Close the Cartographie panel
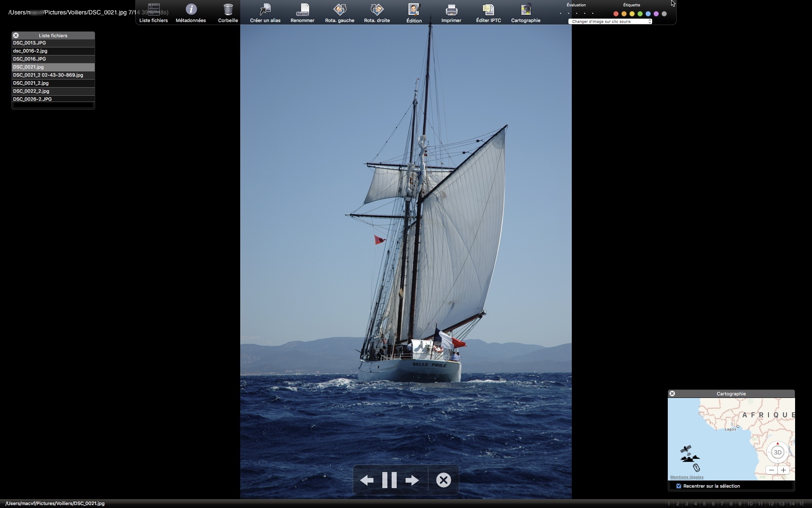Viewport: 812px width, 508px height. (x=672, y=394)
